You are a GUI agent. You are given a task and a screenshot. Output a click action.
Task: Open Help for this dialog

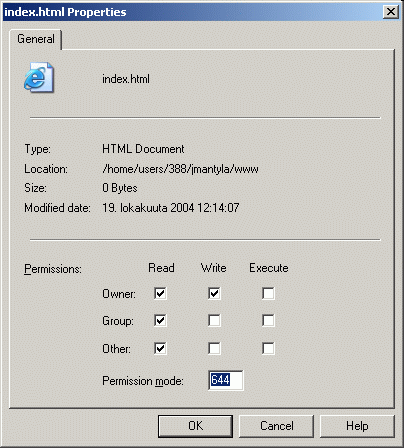[x=357, y=426]
